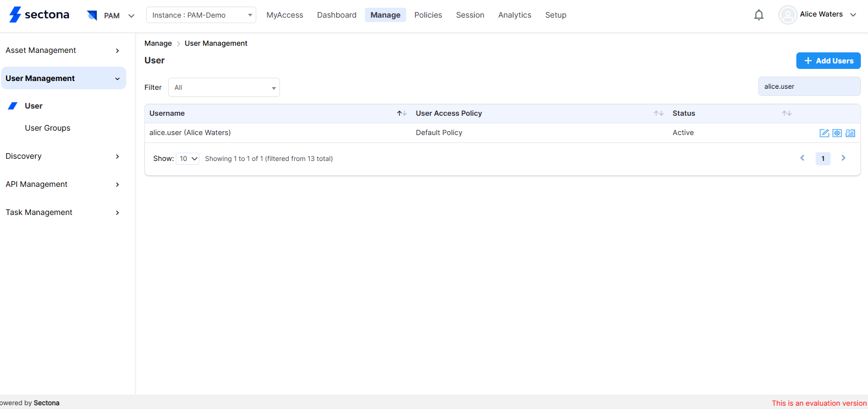
Task: Click the search field containing alice.user
Action: [808, 87]
